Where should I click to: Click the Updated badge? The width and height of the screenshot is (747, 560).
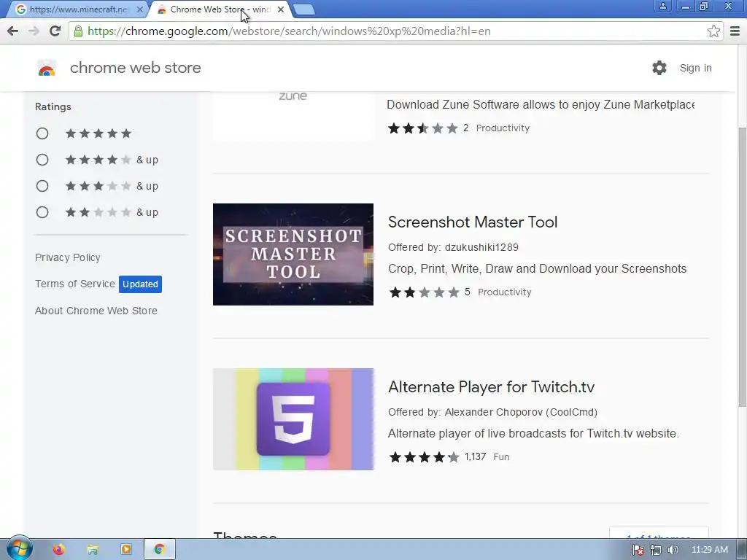[140, 284]
